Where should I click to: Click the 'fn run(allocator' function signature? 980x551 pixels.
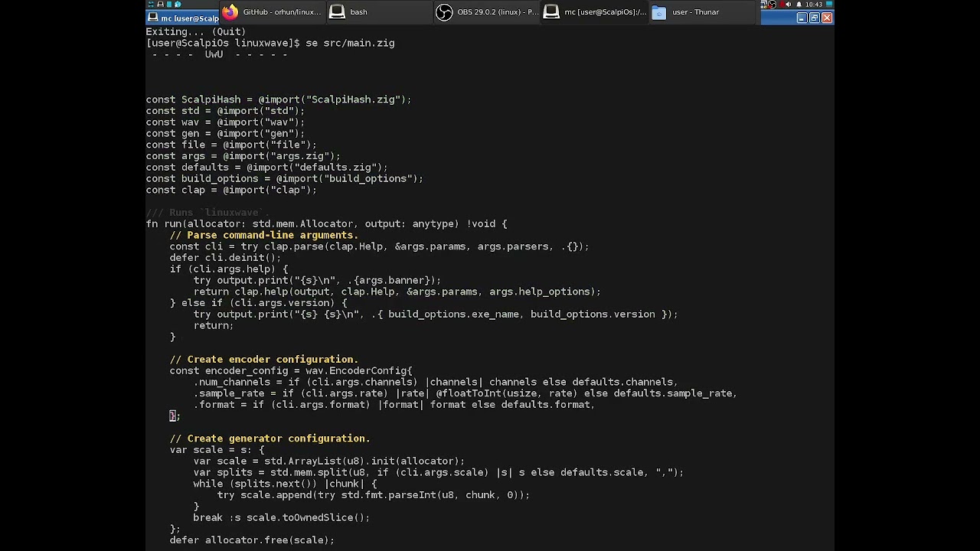tap(327, 223)
